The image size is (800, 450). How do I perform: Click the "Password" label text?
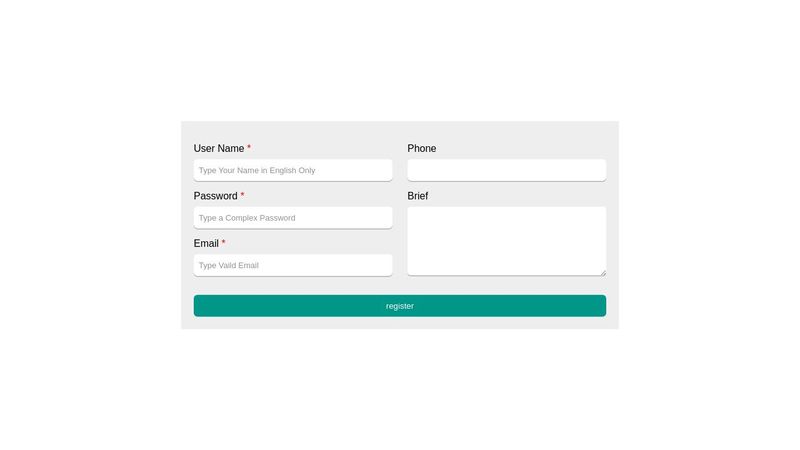[x=215, y=196]
